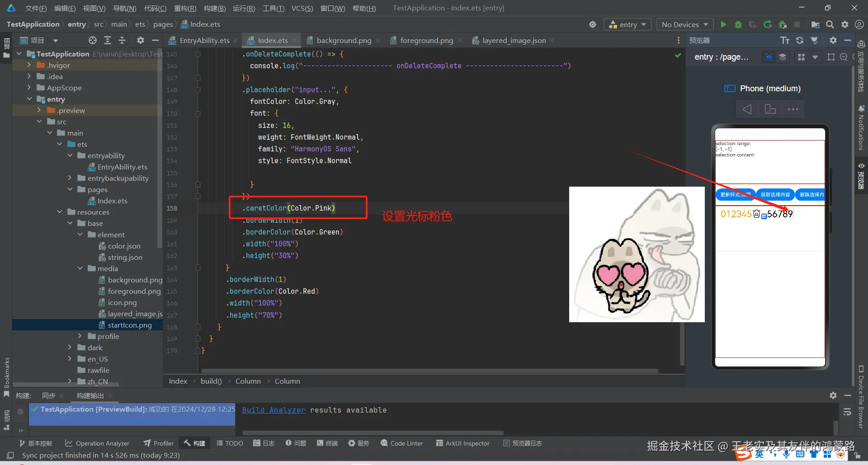The image size is (868, 465).
Task: Refresh the previewer with the reload icon
Action: (800, 40)
